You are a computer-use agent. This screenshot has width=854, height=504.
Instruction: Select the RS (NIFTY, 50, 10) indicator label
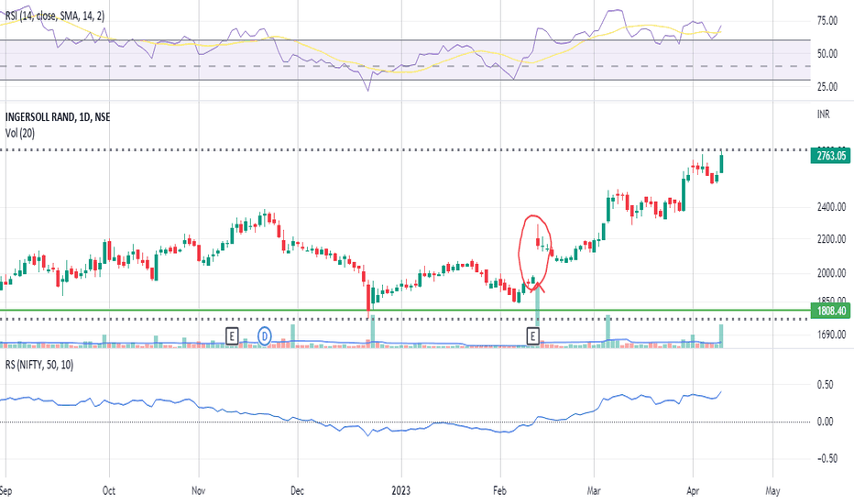[39, 365]
